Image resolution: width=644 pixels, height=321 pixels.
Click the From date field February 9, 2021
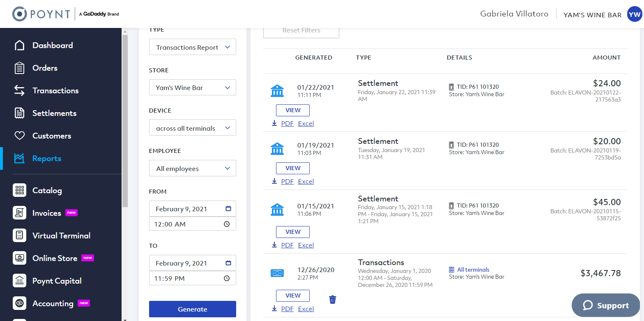pos(193,209)
